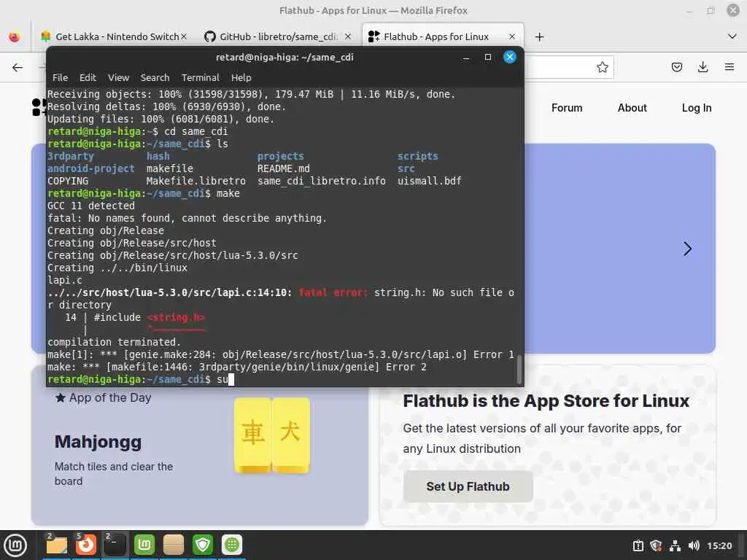The height and width of the screenshot is (560, 747).
Task: Open the Linux Mint start menu
Action: (x=15, y=545)
